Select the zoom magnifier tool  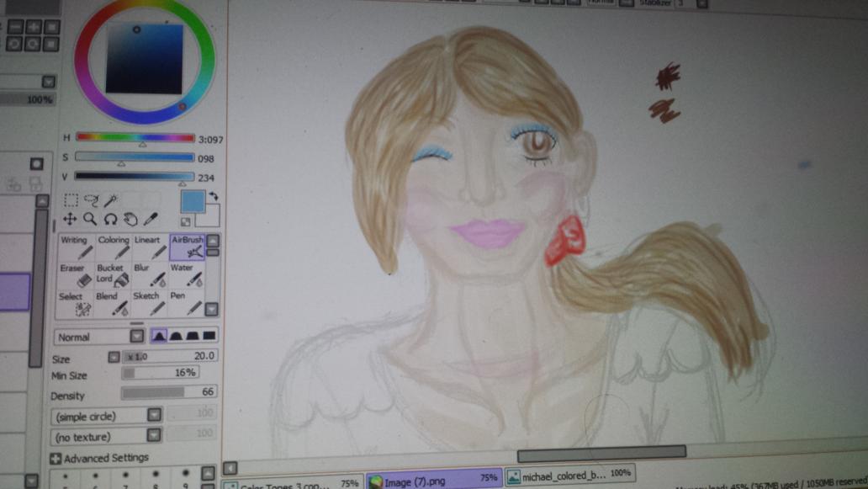[x=90, y=220]
